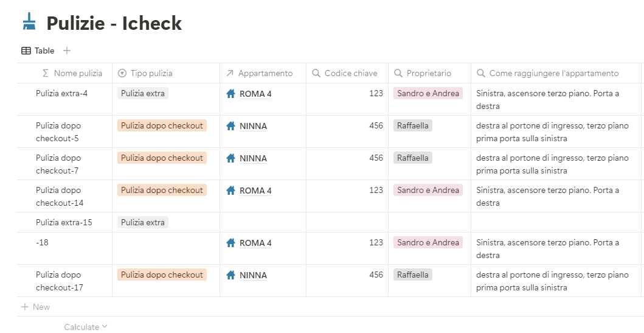Open Tipo pulizia tag in Pulizia extra-15 row
This screenshot has width=644, height=333.
tap(143, 222)
